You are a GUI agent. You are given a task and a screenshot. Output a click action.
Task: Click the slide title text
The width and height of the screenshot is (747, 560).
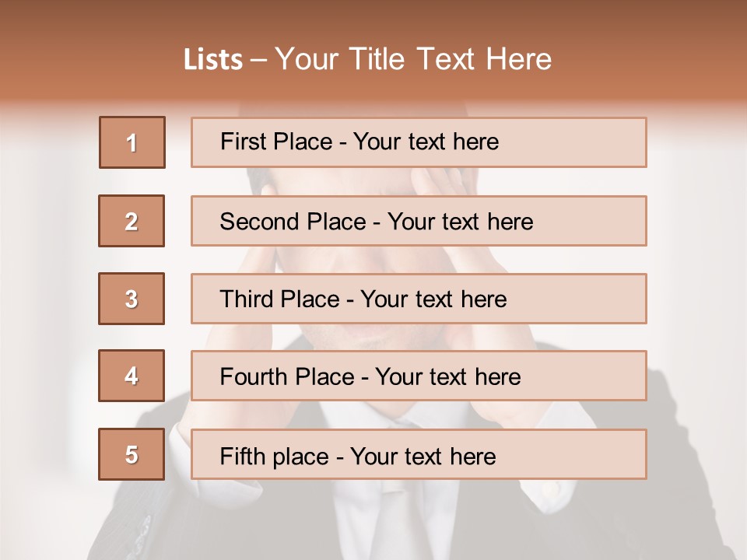(x=367, y=59)
